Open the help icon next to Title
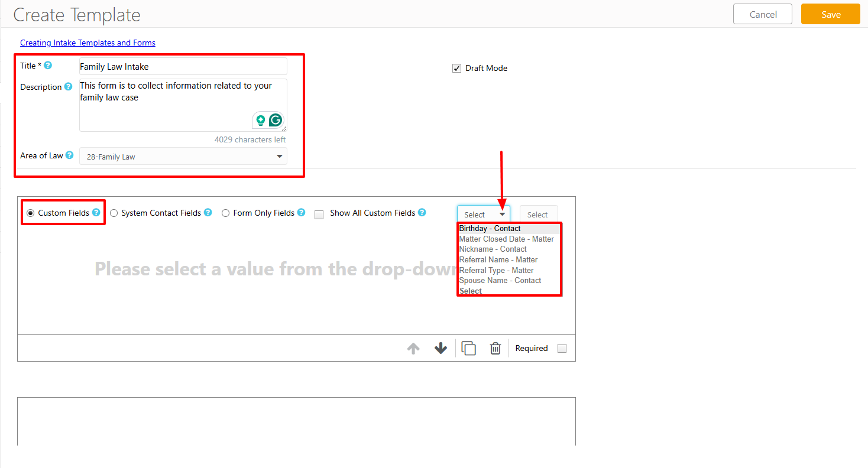This screenshot has width=868, height=468. 48,65
